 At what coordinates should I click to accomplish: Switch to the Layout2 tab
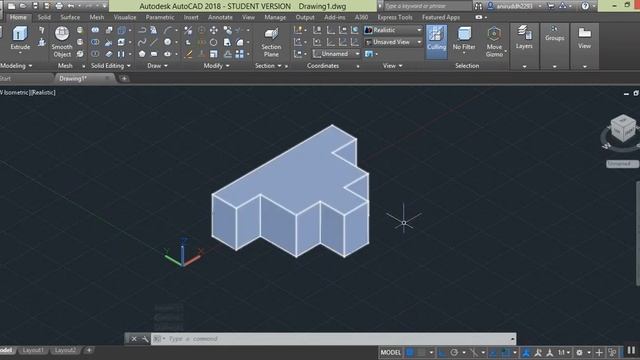tap(65, 350)
